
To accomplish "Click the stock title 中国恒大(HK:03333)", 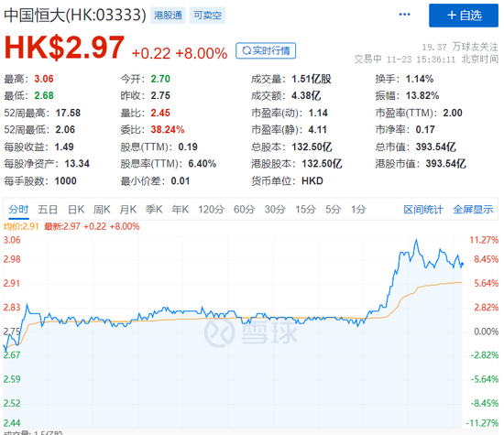I will (75, 15).
